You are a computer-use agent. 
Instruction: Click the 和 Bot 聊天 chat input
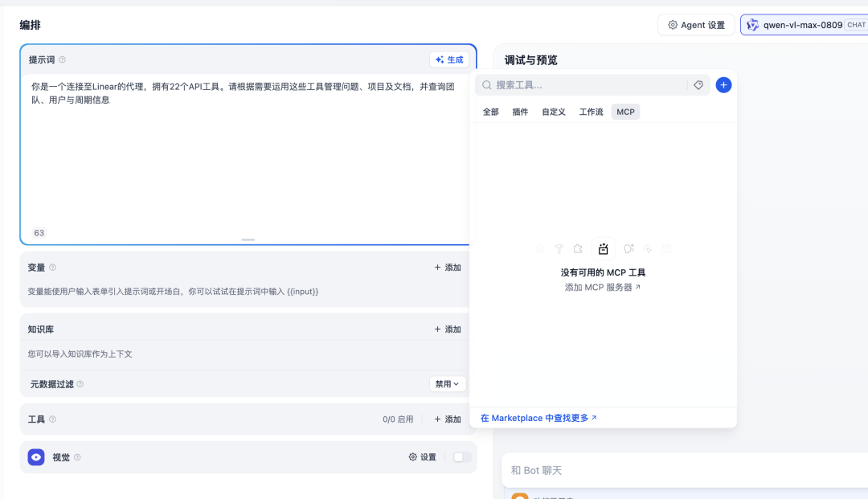686,470
